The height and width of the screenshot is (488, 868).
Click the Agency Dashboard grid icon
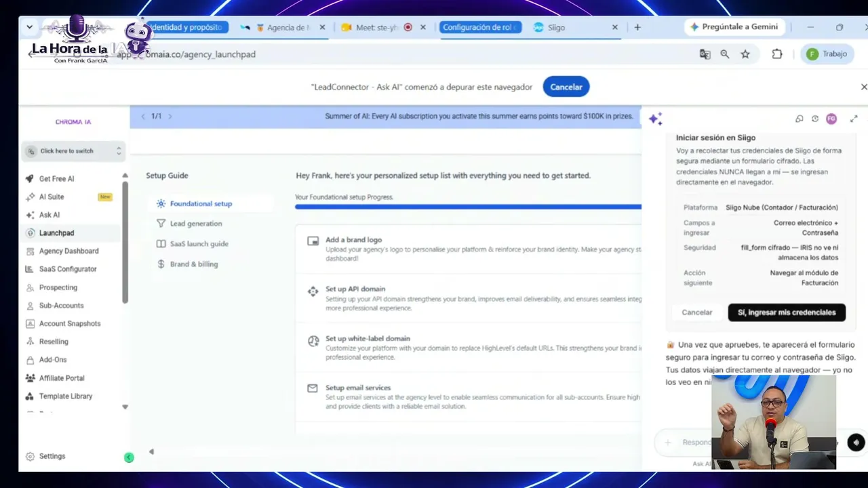click(x=30, y=251)
